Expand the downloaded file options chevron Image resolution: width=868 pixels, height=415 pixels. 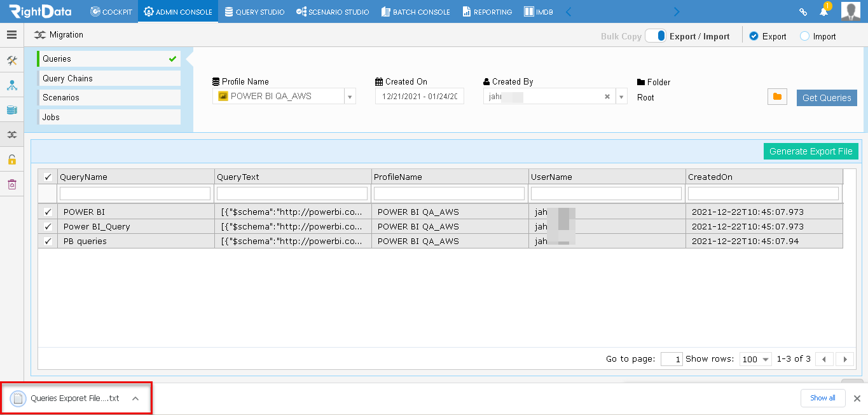coord(135,398)
